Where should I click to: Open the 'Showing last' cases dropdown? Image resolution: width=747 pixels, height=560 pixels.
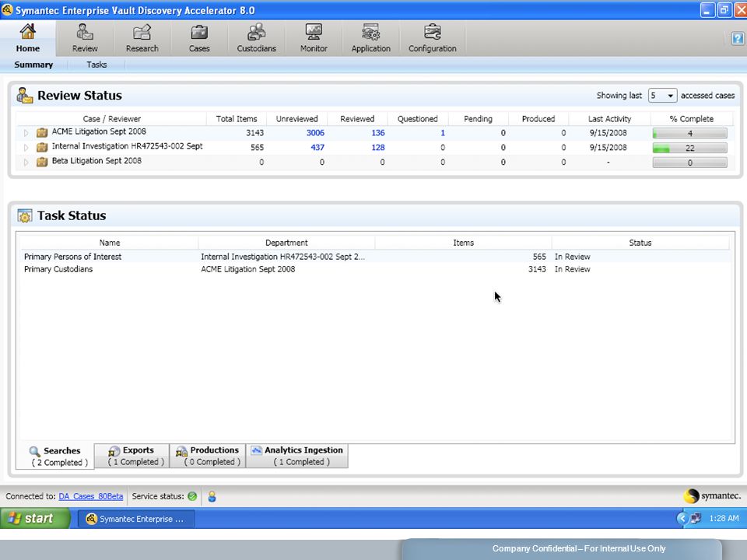[662, 96]
